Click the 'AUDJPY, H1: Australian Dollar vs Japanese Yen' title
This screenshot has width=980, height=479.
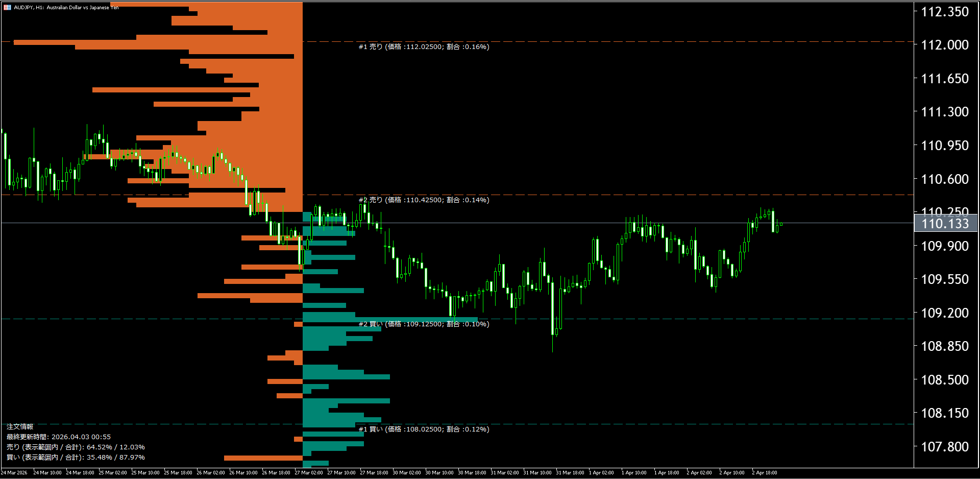click(x=66, y=8)
